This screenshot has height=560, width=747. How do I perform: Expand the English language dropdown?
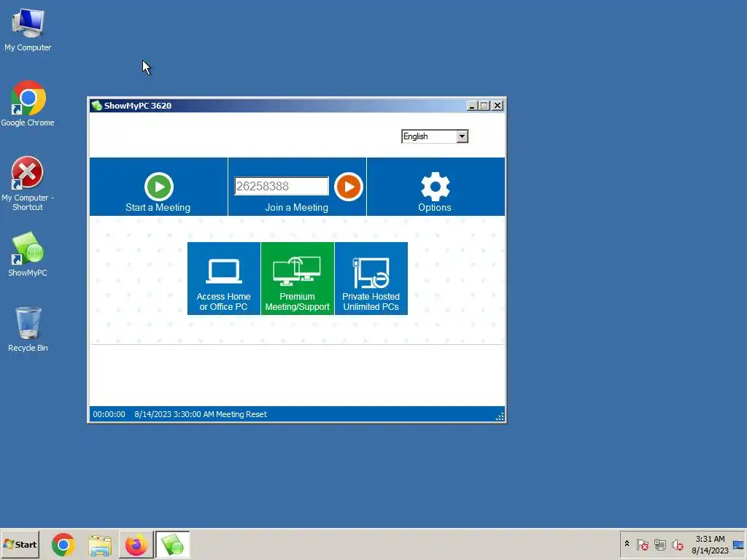(x=462, y=136)
